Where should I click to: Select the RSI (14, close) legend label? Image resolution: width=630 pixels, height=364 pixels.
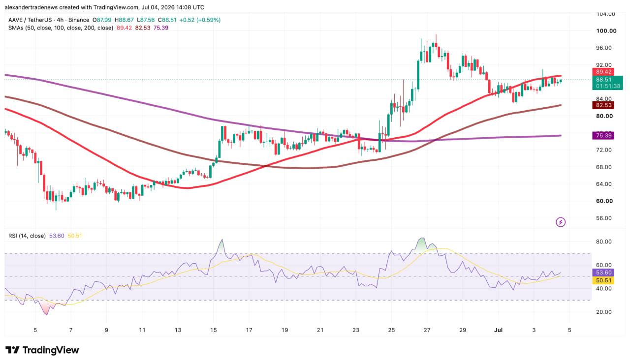(27, 236)
